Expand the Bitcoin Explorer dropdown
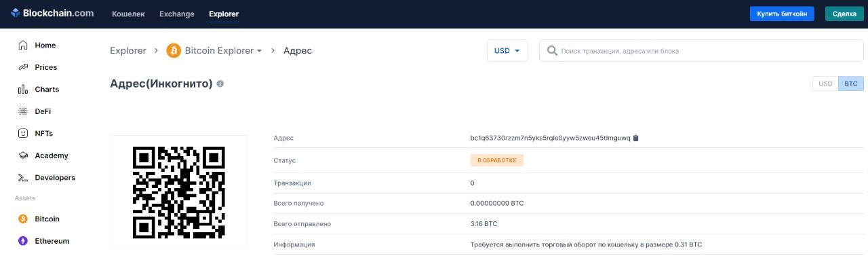The height and width of the screenshot is (256, 868). (x=214, y=51)
